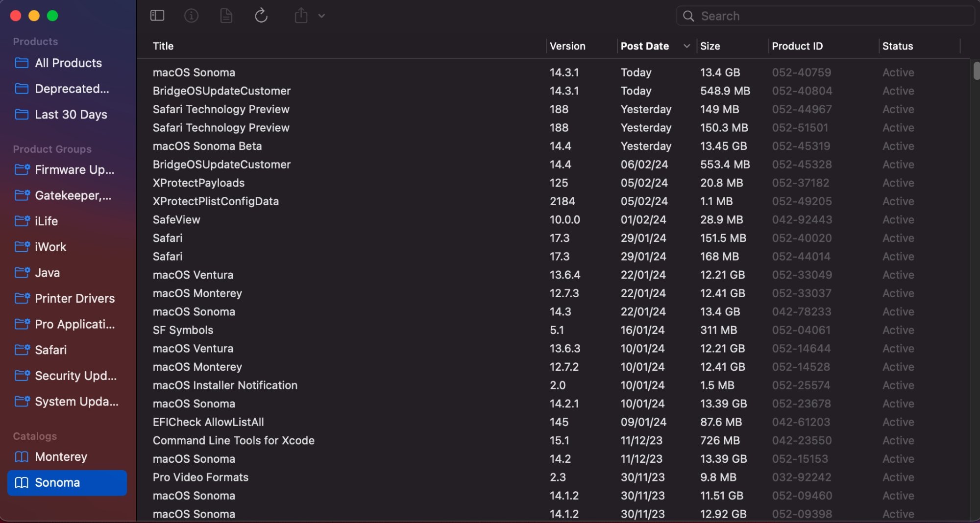Click the Printer Drivers smart folder icon
Image resolution: width=980 pixels, height=523 pixels.
[x=22, y=298]
